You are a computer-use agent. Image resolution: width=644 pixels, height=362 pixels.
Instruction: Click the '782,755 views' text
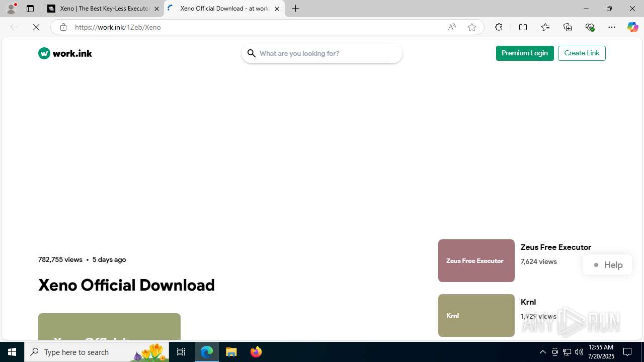coord(60,259)
